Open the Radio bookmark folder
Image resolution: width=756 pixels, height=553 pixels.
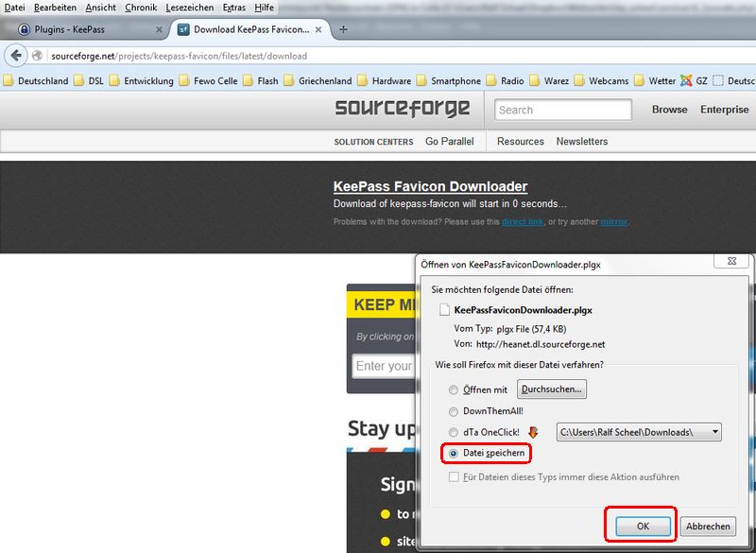[x=505, y=80]
